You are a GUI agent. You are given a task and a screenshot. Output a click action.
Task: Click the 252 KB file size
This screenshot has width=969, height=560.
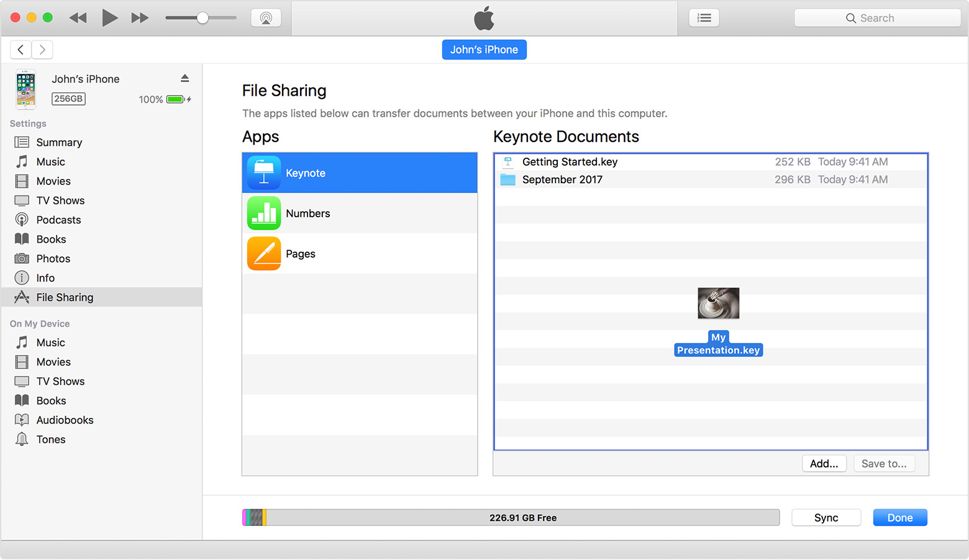tap(793, 162)
